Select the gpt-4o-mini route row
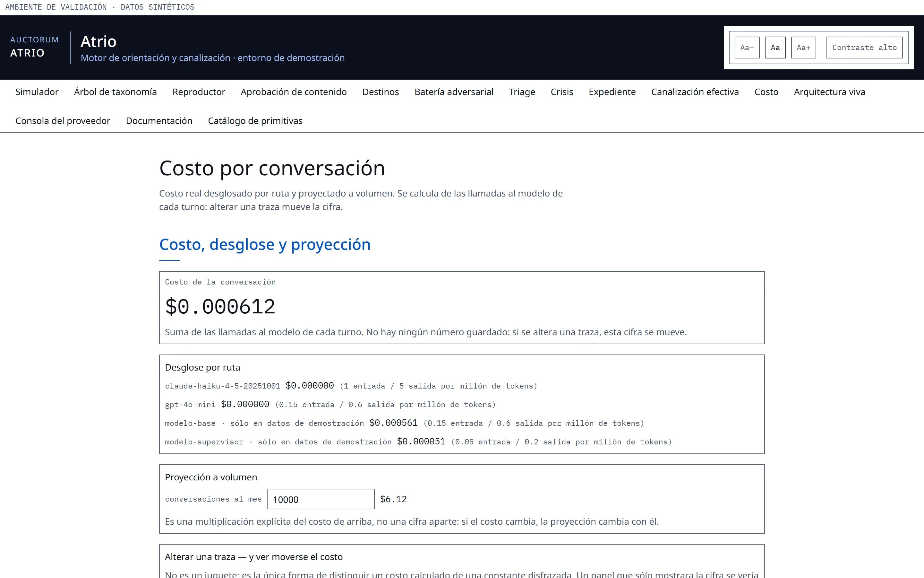924x578 pixels. 330,405
